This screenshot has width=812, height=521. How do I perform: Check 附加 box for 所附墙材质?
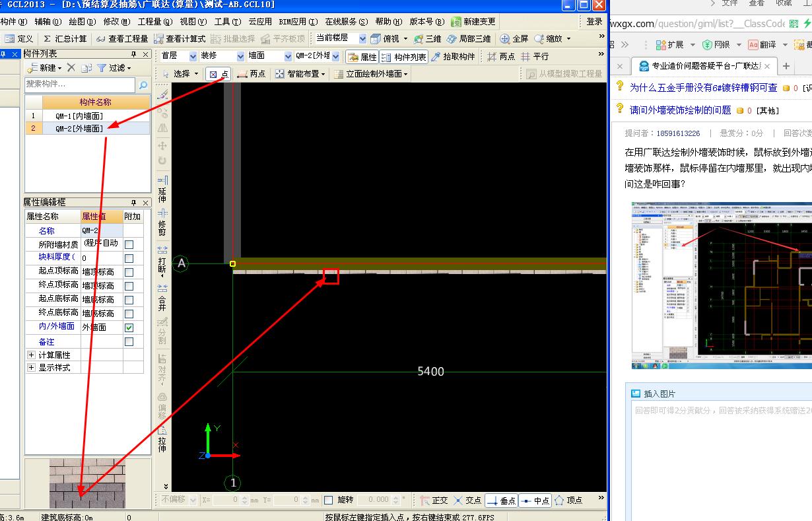[129, 244]
